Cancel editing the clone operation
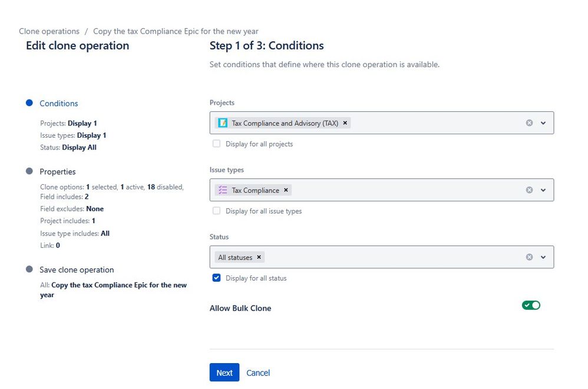Screen dimensions: 588x389 pos(258,373)
